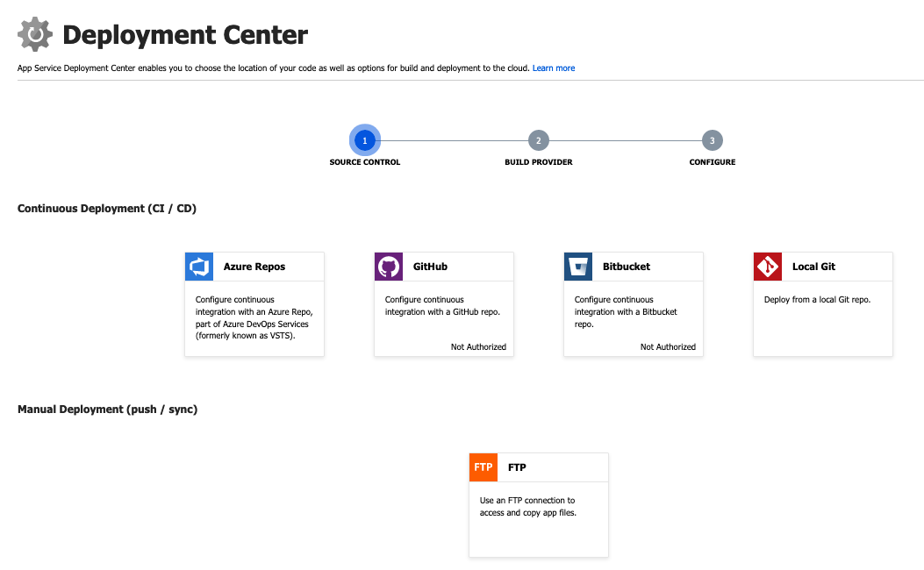Click the orange FTP icon
Image resolution: width=924 pixels, height=570 pixels.
pos(483,467)
